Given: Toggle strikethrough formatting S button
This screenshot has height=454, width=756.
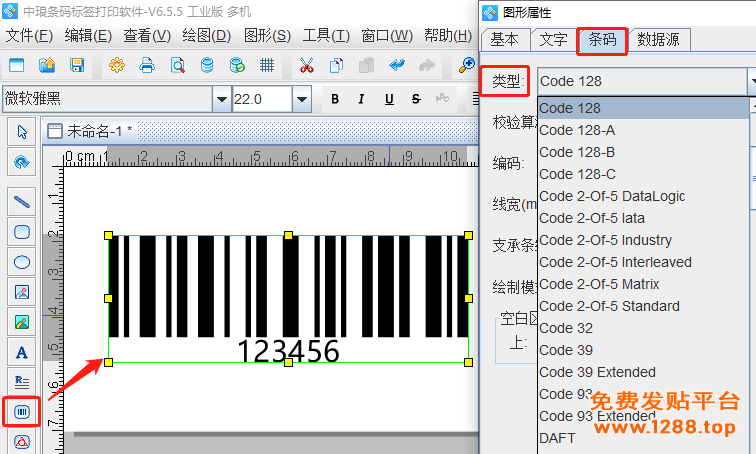Looking at the screenshot, I should pos(416,99).
